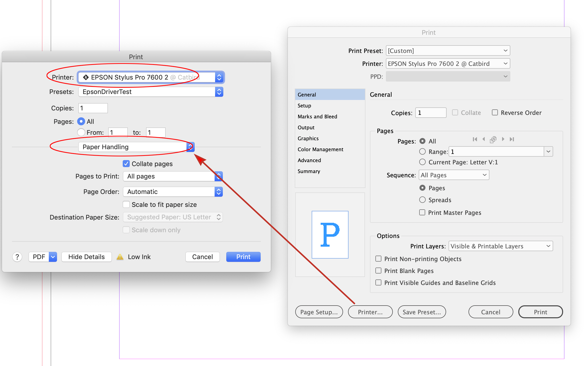The image size is (588, 366).
Task: Click the previous-page navigation arrow
Action: coord(484,139)
